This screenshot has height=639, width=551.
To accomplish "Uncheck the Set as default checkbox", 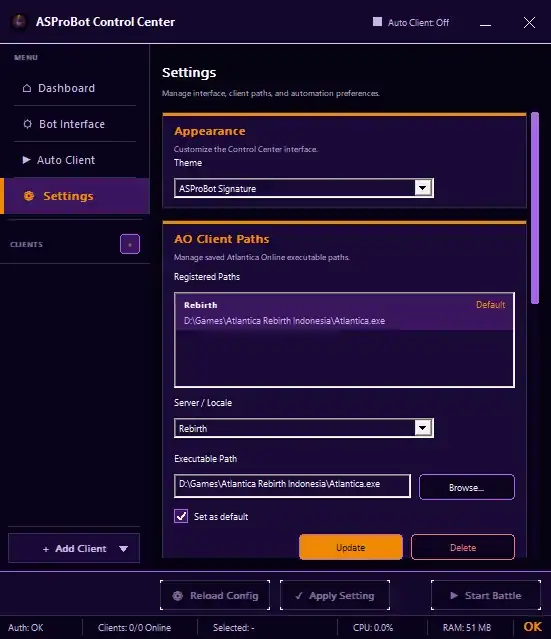I will coord(181,516).
